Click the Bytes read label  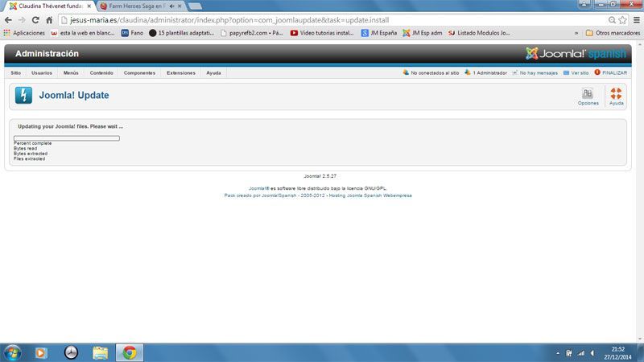pyautogui.click(x=26, y=148)
